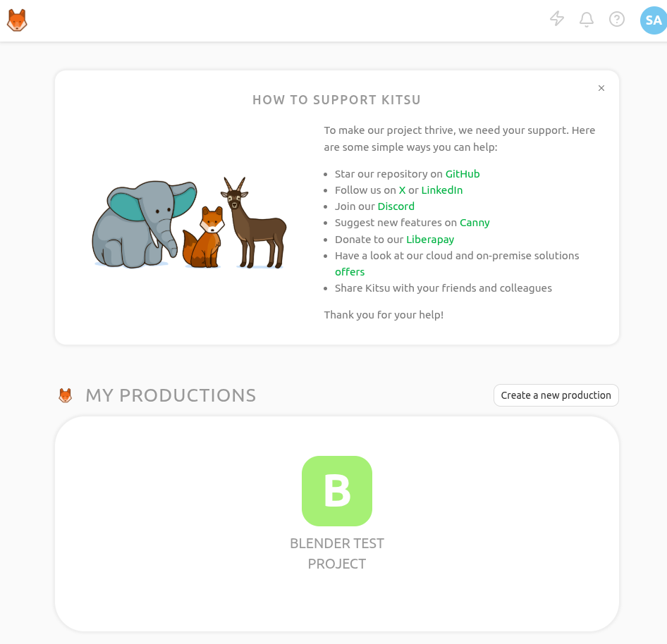Join via the Discord link
The image size is (667, 644).
396,206
